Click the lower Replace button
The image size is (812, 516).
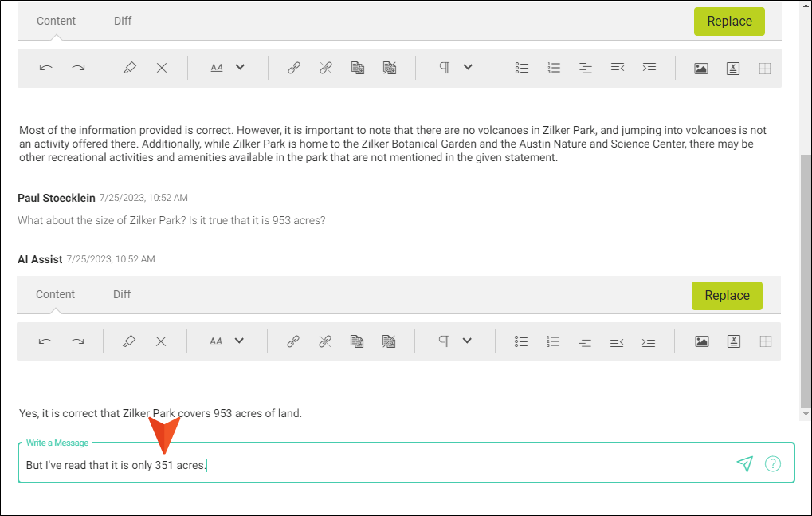click(x=727, y=295)
